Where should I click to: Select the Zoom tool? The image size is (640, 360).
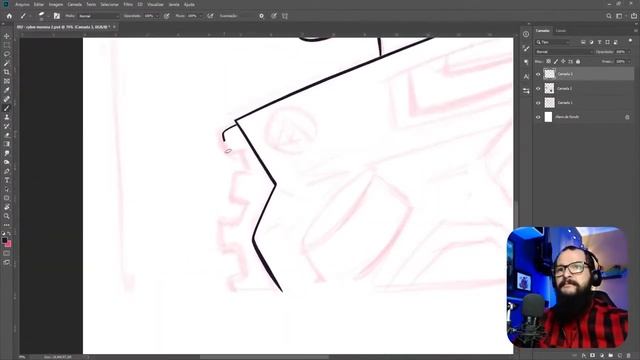[7, 216]
